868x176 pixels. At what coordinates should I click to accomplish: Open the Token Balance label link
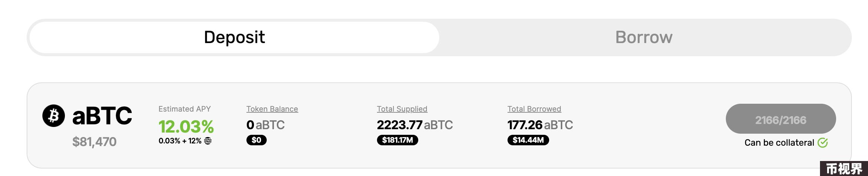[x=272, y=109]
